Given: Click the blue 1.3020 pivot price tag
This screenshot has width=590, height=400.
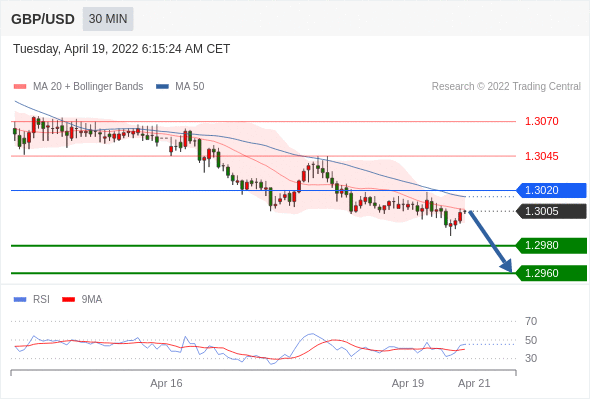Looking at the screenshot, I should click(x=551, y=190).
